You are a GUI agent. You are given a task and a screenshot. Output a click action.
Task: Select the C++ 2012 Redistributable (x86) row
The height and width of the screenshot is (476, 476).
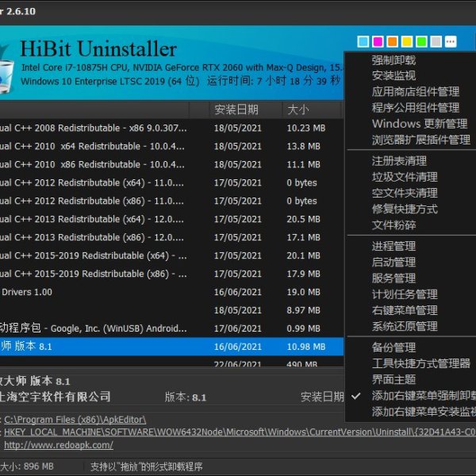point(172,201)
